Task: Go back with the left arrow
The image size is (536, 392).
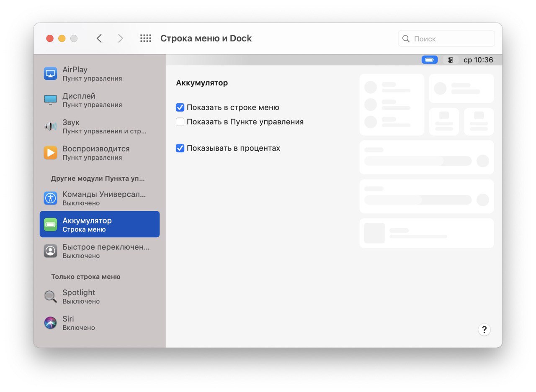Action: [x=99, y=38]
